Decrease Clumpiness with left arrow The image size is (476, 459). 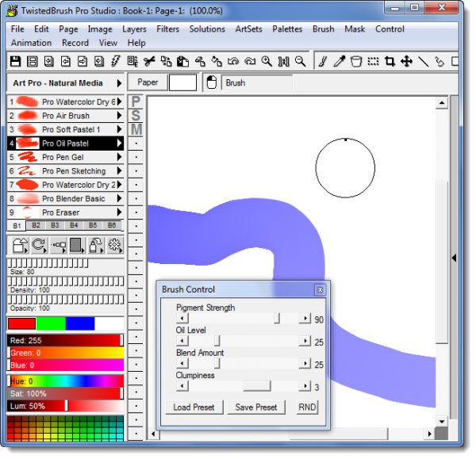[182, 386]
